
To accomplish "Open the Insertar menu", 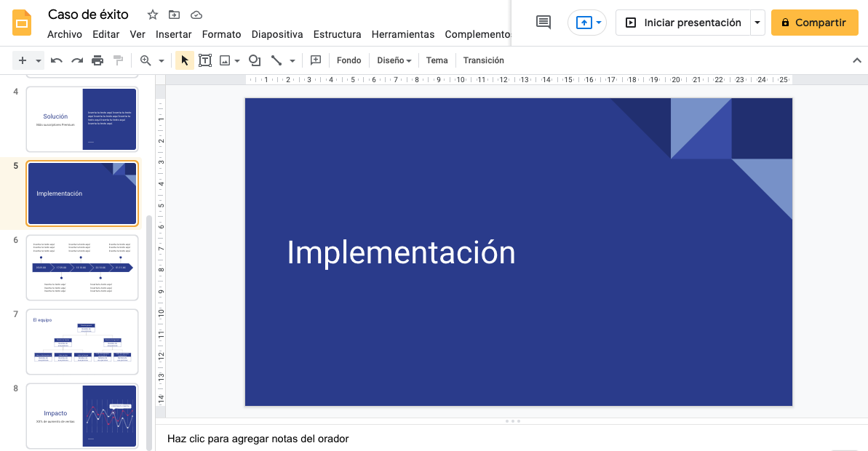I will (174, 34).
